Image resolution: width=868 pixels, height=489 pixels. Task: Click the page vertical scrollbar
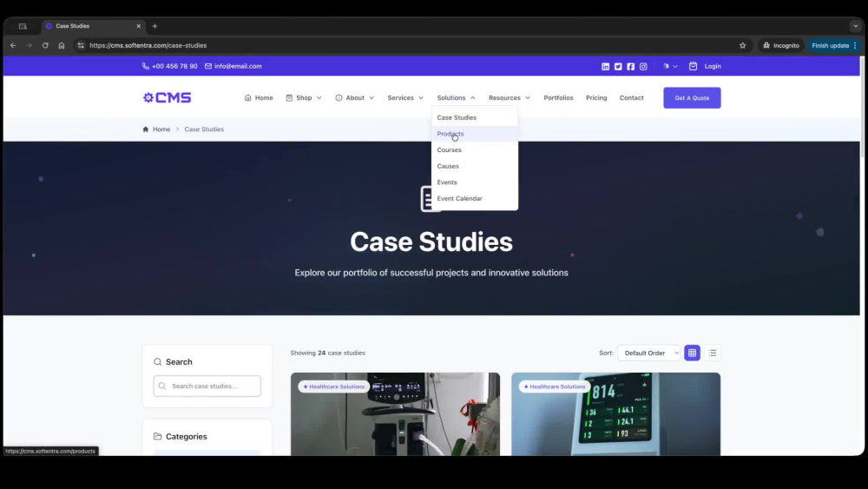coord(862,106)
